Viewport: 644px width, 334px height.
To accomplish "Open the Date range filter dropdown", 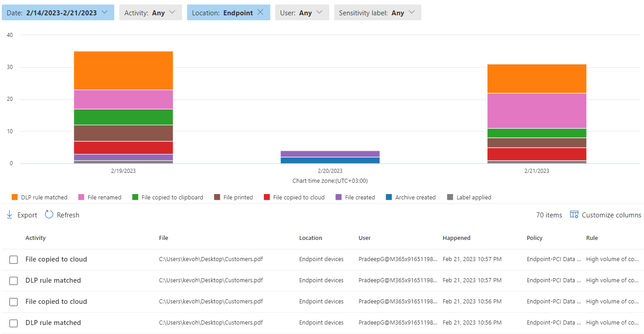I will click(x=58, y=13).
